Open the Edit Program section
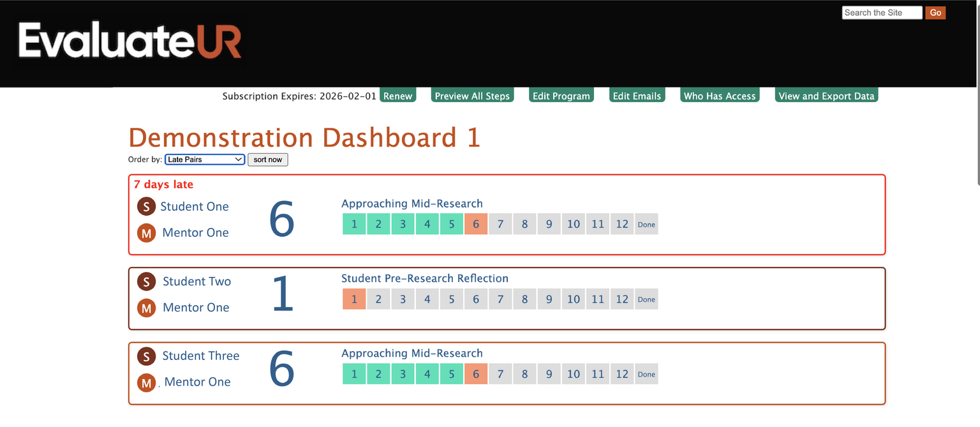This screenshot has height=427, width=980. point(561,96)
